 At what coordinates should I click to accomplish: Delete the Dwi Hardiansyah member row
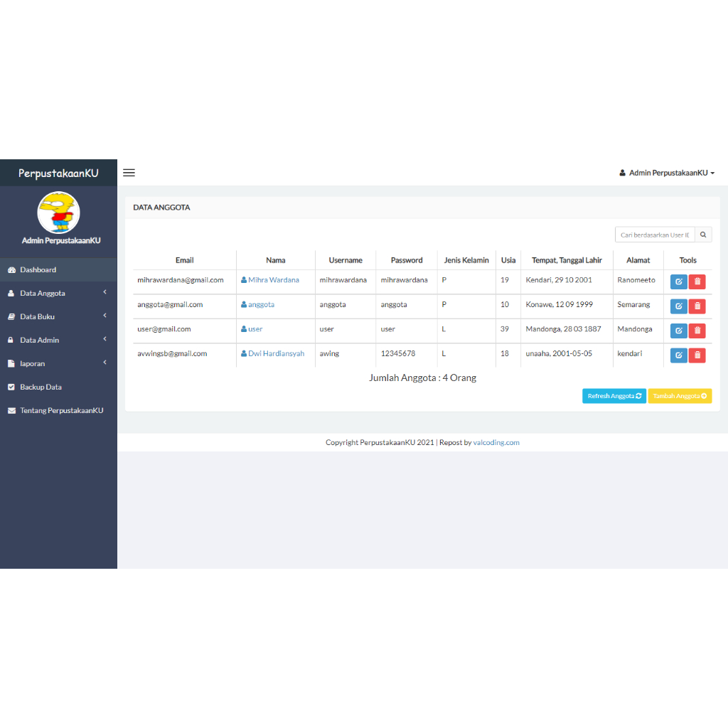point(697,355)
